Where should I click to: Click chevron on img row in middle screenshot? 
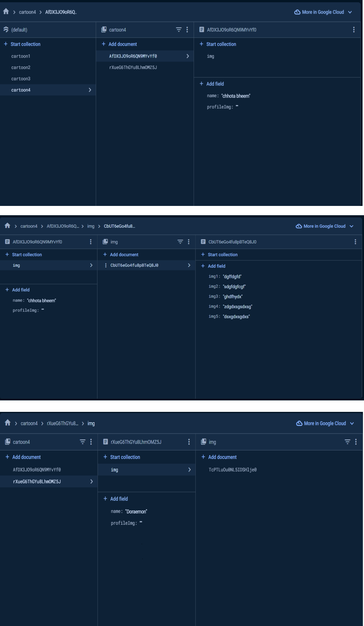coord(91,265)
